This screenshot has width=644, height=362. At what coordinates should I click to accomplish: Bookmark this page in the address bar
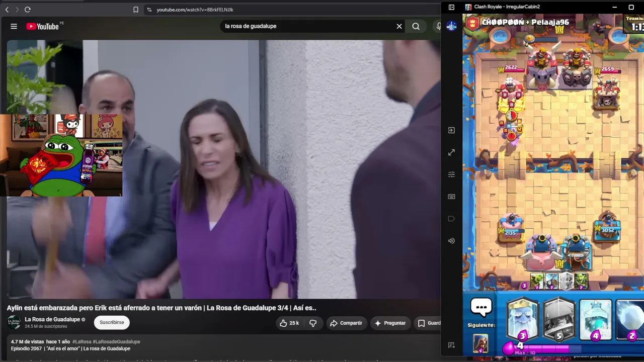click(136, 10)
